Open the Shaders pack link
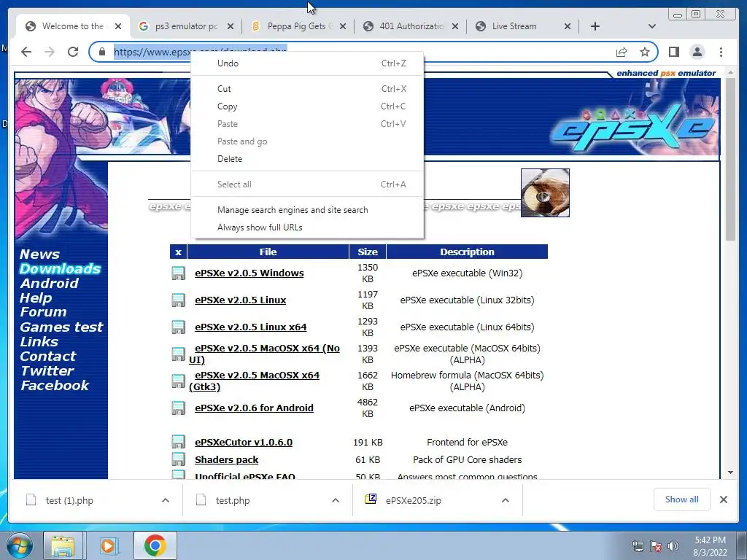The width and height of the screenshot is (747, 560). [x=226, y=460]
